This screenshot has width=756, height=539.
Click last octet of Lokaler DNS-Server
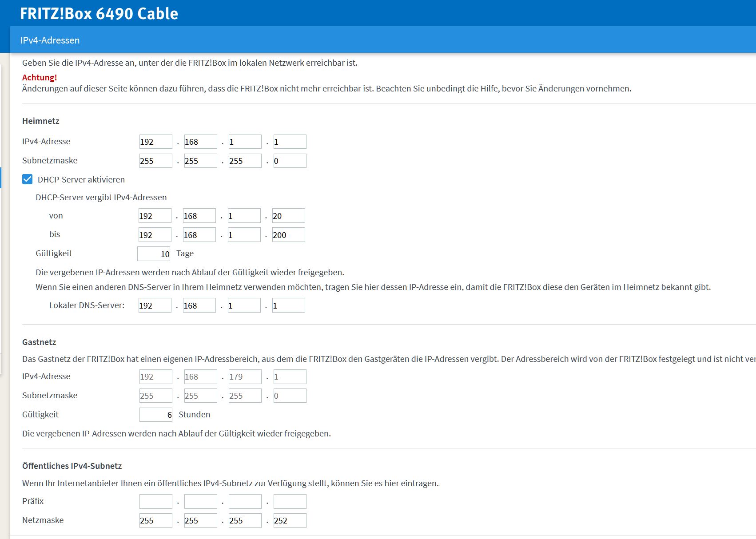point(288,305)
